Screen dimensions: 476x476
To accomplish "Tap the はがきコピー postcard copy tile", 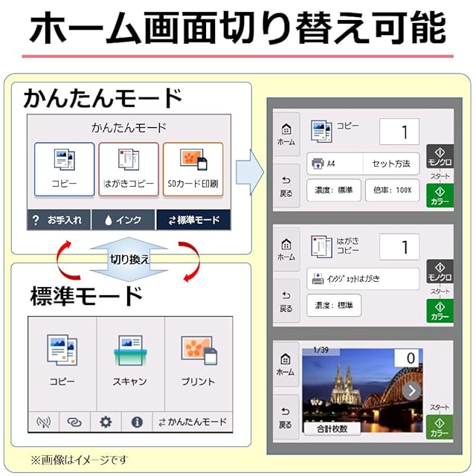I will coord(129,169).
